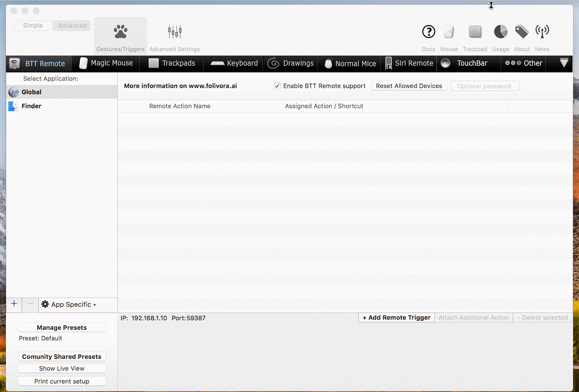Open Manage Presets
Viewport: 579px width, 392px height.
click(62, 328)
